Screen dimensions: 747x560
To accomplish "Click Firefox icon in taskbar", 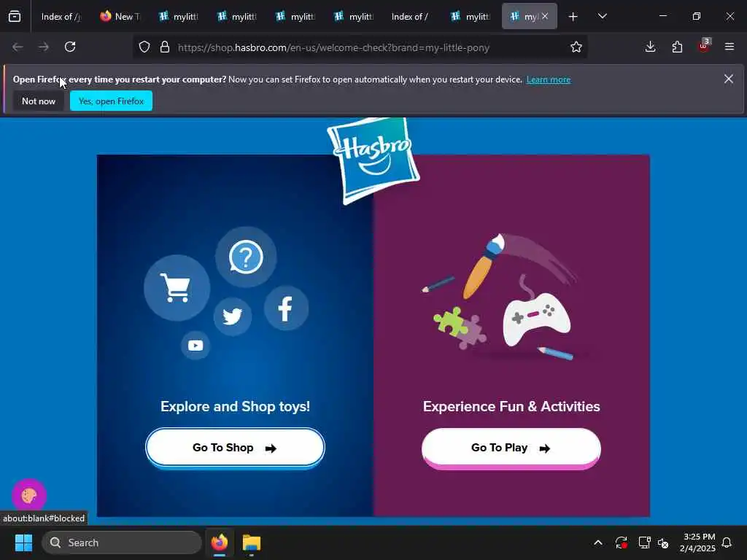I will click(x=220, y=542).
